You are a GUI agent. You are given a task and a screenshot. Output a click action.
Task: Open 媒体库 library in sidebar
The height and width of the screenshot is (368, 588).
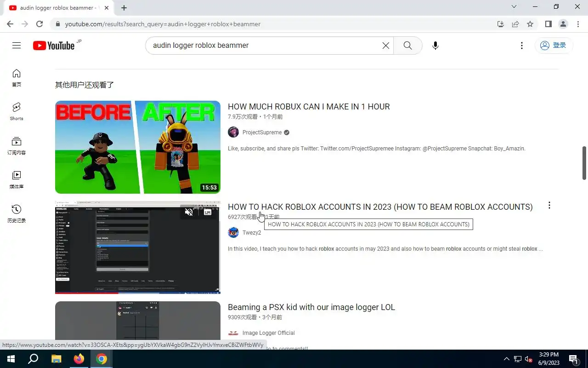click(x=17, y=180)
